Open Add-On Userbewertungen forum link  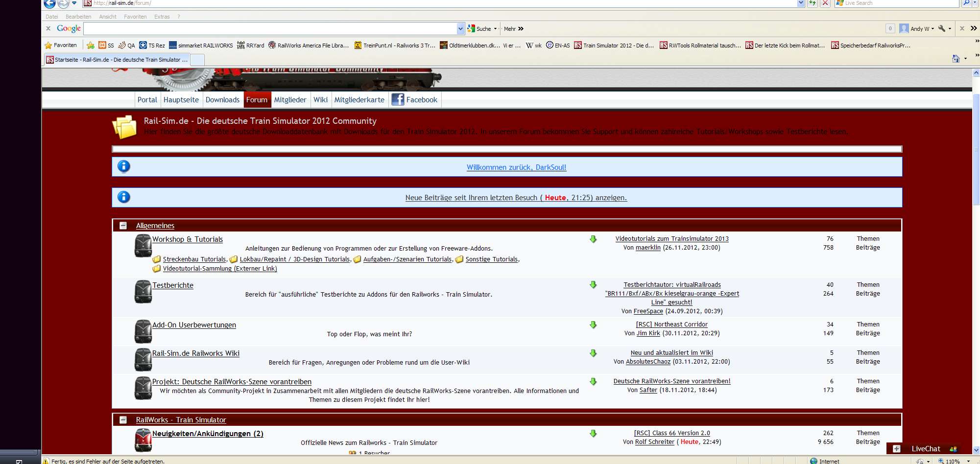tap(194, 325)
